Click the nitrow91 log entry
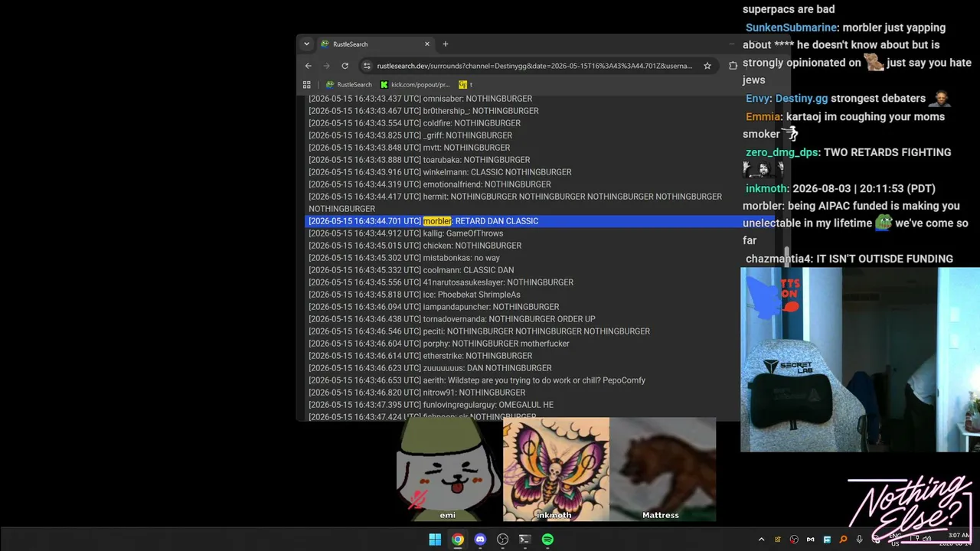The image size is (980, 551). (x=417, y=393)
